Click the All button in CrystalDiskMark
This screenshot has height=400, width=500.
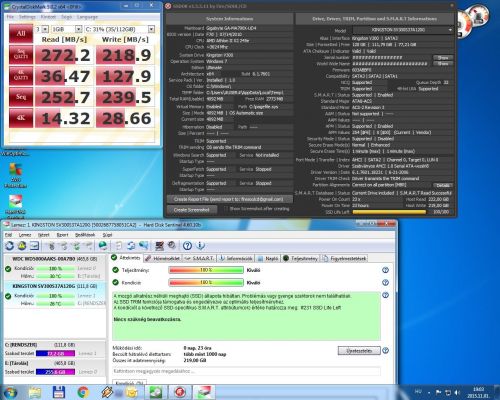21,33
